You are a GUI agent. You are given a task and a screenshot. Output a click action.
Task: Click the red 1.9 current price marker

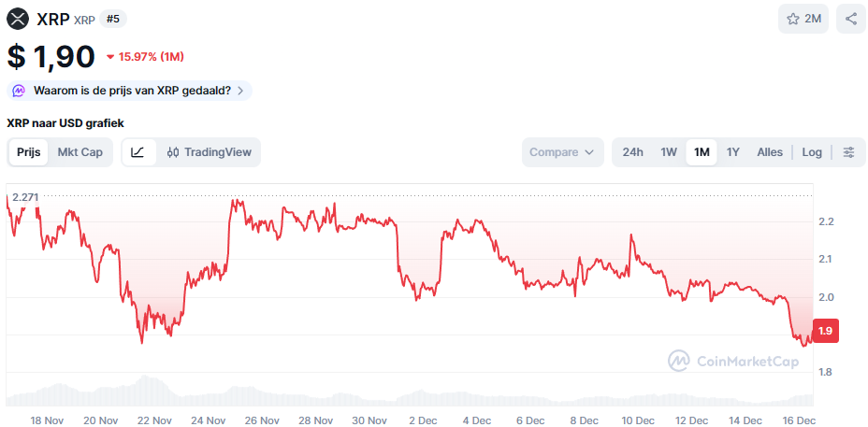pyautogui.click(x=826, y=331)
